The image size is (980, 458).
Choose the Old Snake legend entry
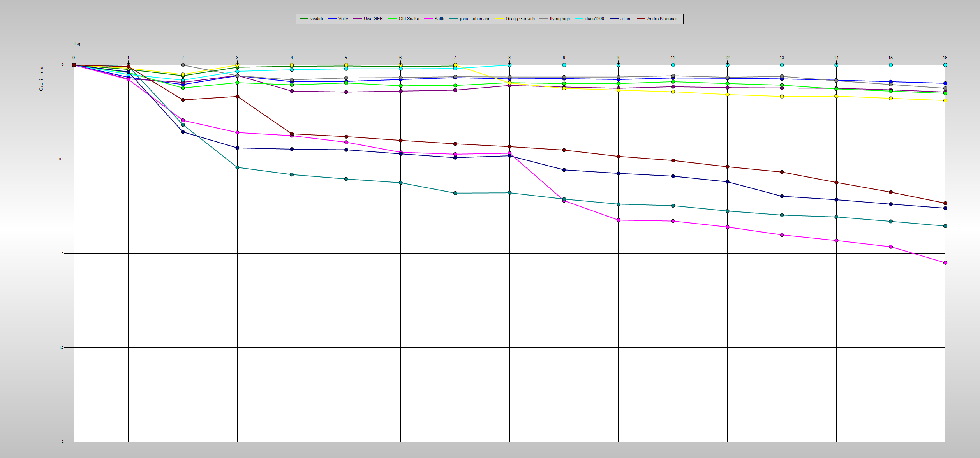click(404, 19)
